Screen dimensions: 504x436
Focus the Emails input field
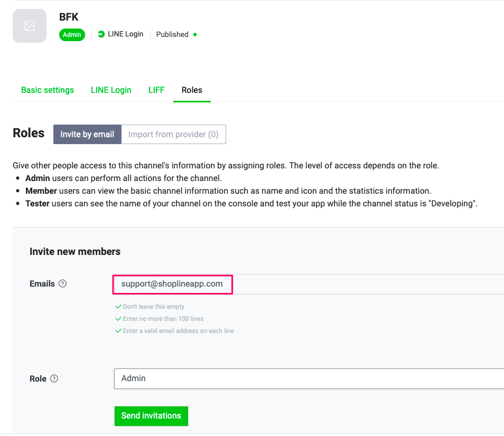309,284
